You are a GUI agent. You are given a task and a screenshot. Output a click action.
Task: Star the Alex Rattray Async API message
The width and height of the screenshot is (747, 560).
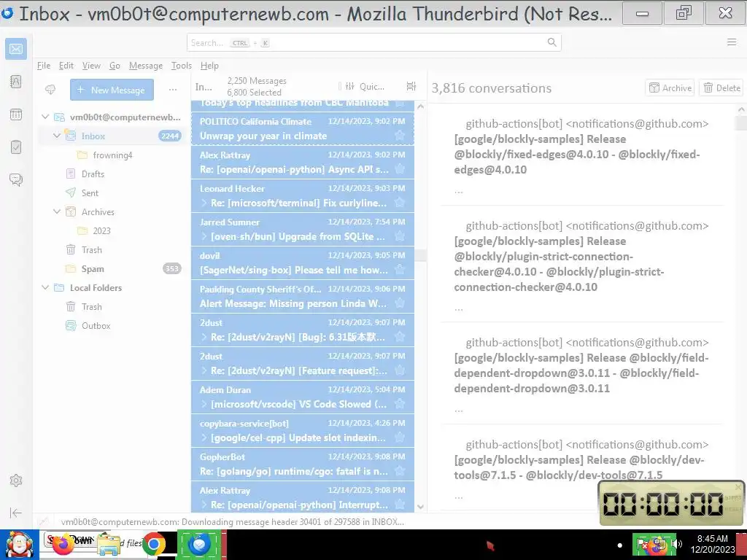tap(400, 169)
